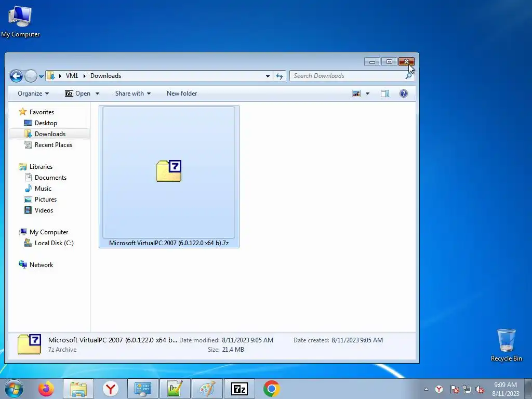Viewport: 532px width, 399px height.
Task: Launch 7-Zip from the taskbar
Action: tap(239, 389)
